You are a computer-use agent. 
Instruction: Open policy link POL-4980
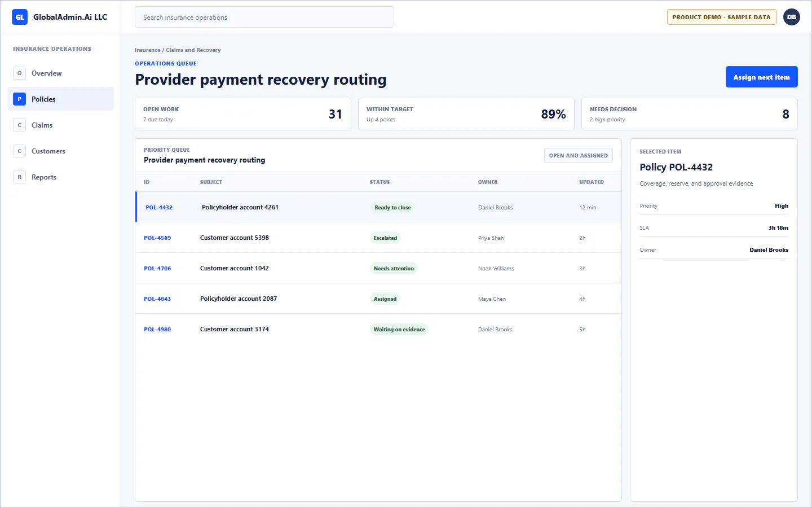click(x=157, y=330)
